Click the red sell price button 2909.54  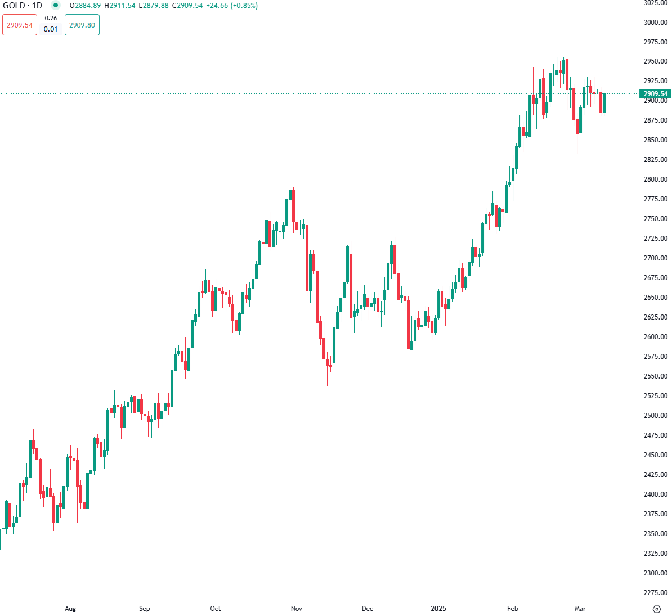click(x=20, y=25)
